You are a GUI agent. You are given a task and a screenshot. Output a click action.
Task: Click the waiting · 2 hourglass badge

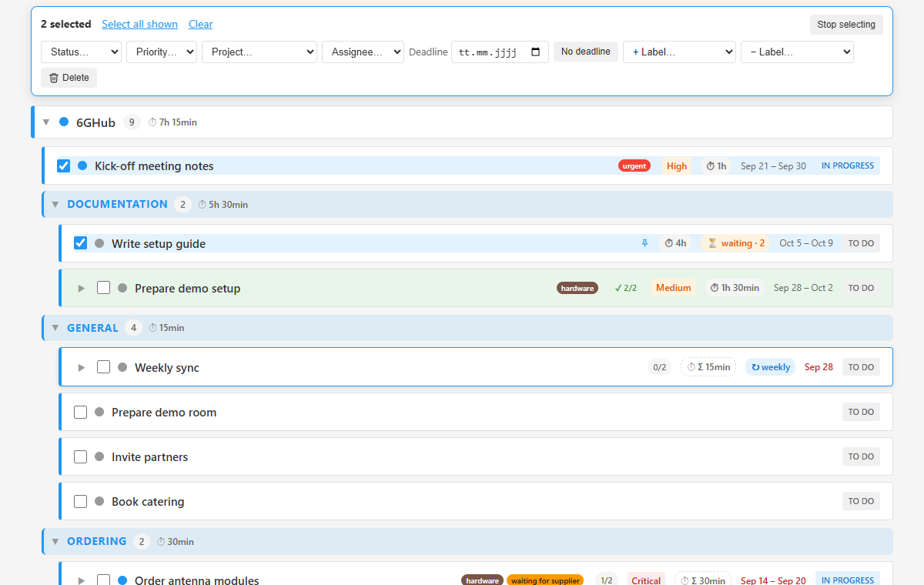pyautogui.click(x=736, y=243)
